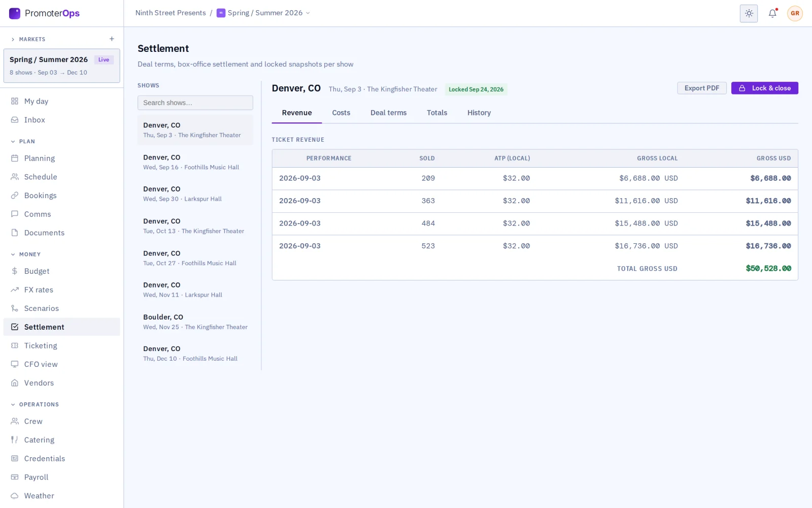The width and height of the screenshot is (812, 508).
Task: Open Crew in the sidebar
Action: (62, 422)
